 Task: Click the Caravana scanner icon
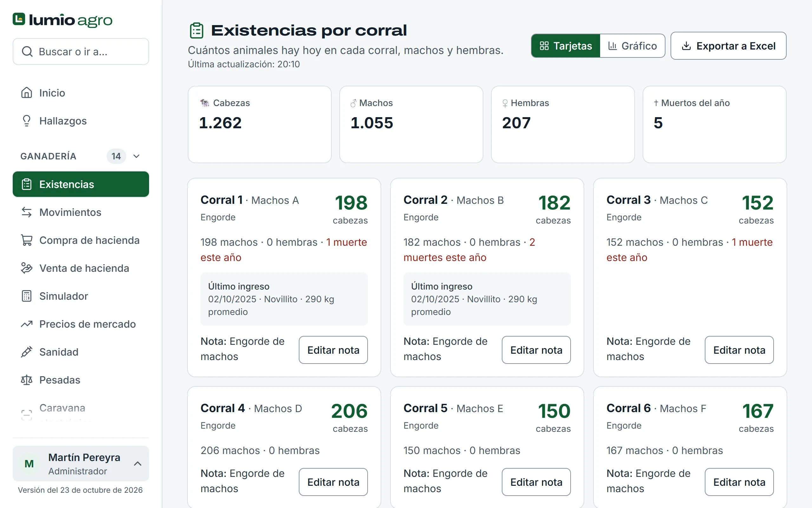click(27, 415)
